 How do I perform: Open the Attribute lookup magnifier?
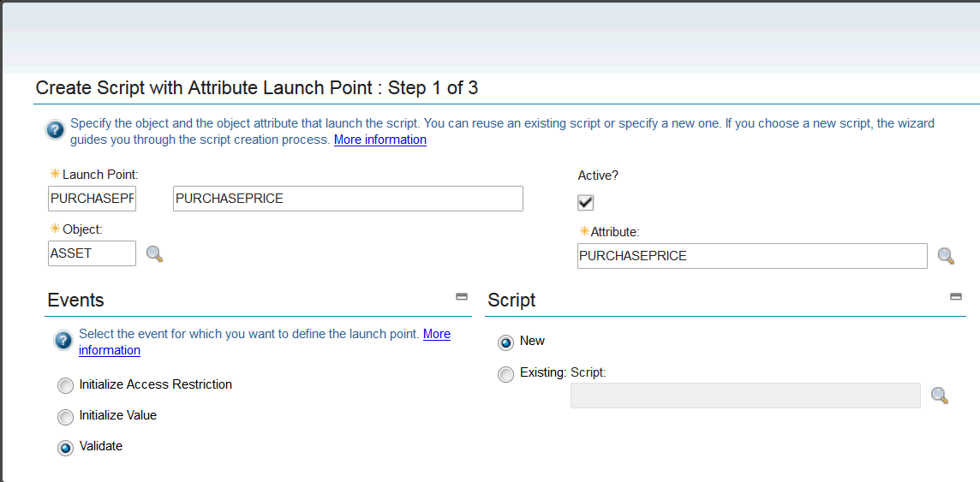pos(946,256)
